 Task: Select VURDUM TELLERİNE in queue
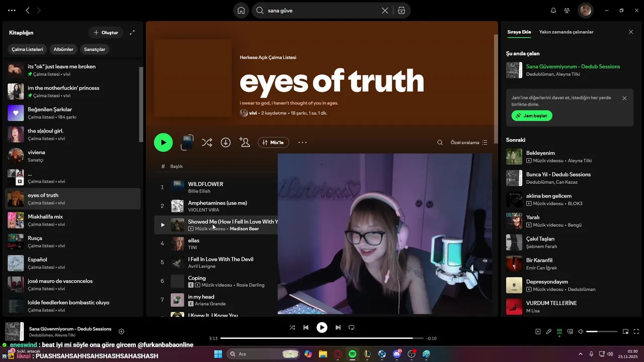point(571,307)
